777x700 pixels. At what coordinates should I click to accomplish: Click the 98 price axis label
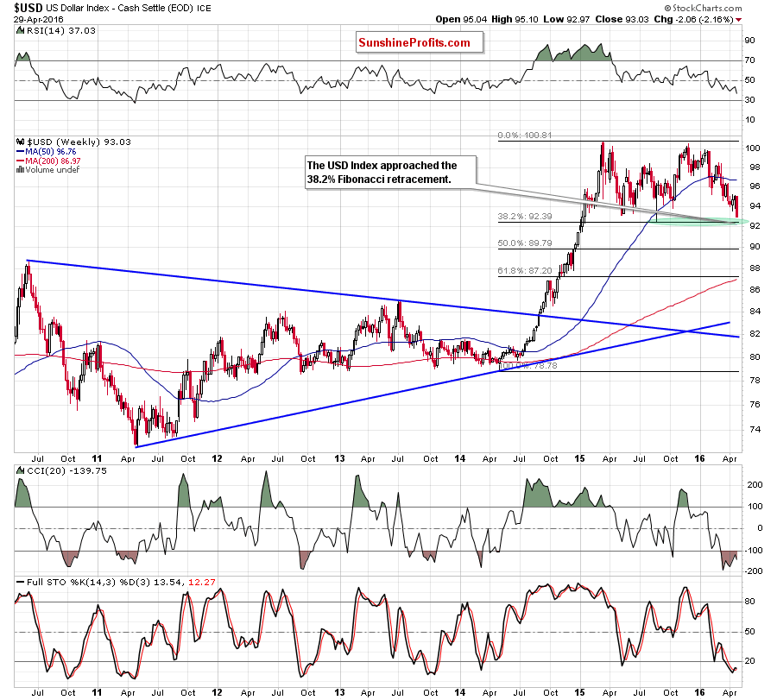(x=755, y=167)
